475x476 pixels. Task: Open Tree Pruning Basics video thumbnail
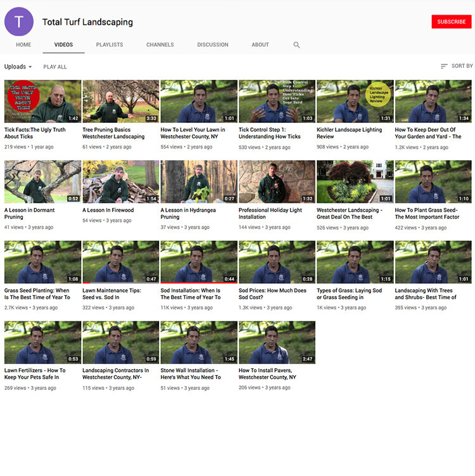pos(121,101)
